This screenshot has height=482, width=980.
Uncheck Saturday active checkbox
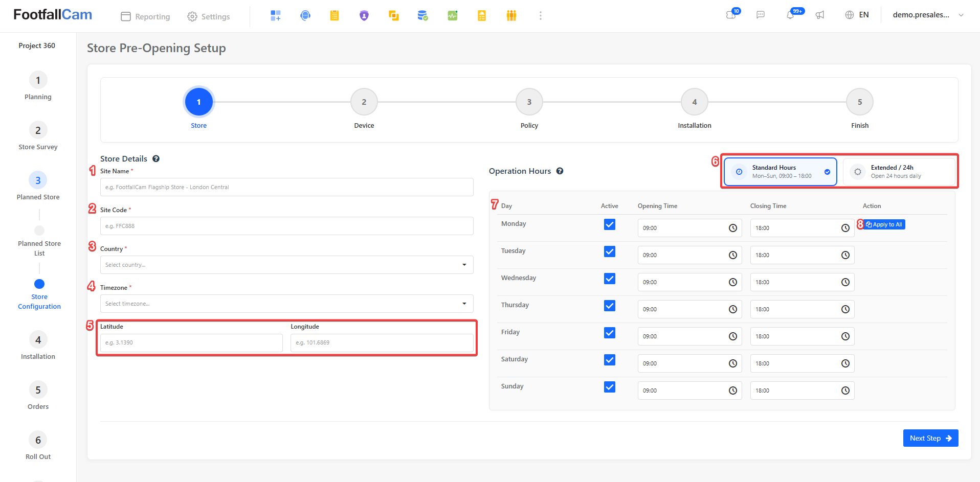[x=610, y=360]
